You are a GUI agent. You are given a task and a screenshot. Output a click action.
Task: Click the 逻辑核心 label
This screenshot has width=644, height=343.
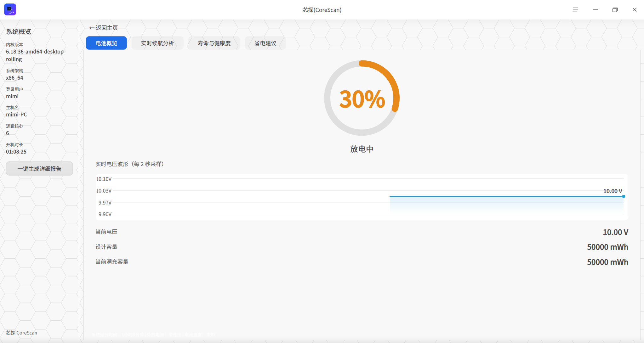(14, 126)
